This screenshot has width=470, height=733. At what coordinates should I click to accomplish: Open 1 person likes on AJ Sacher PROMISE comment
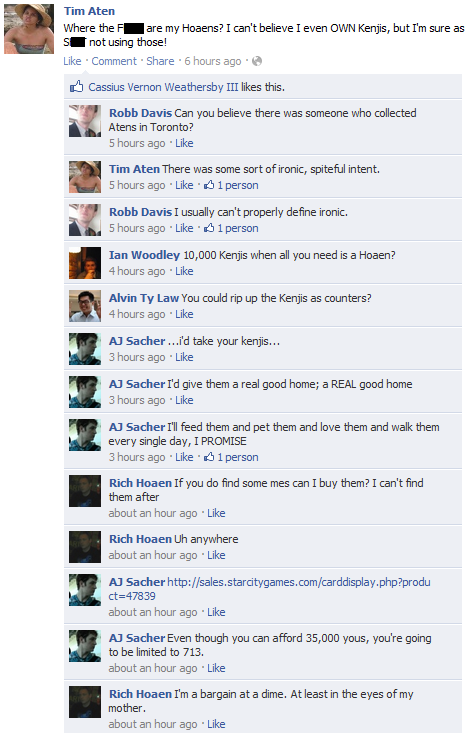231,457
